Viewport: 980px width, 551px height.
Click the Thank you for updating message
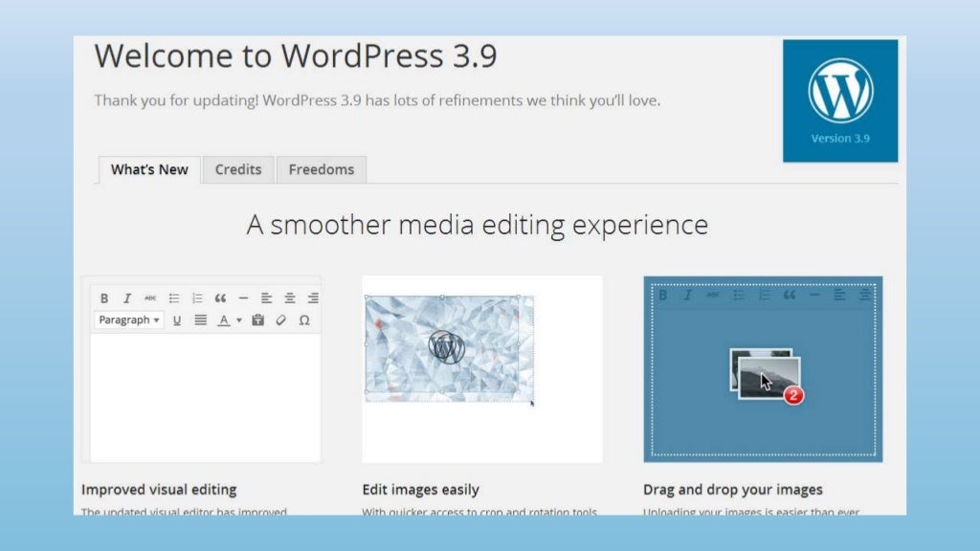[x=377, y=100]
